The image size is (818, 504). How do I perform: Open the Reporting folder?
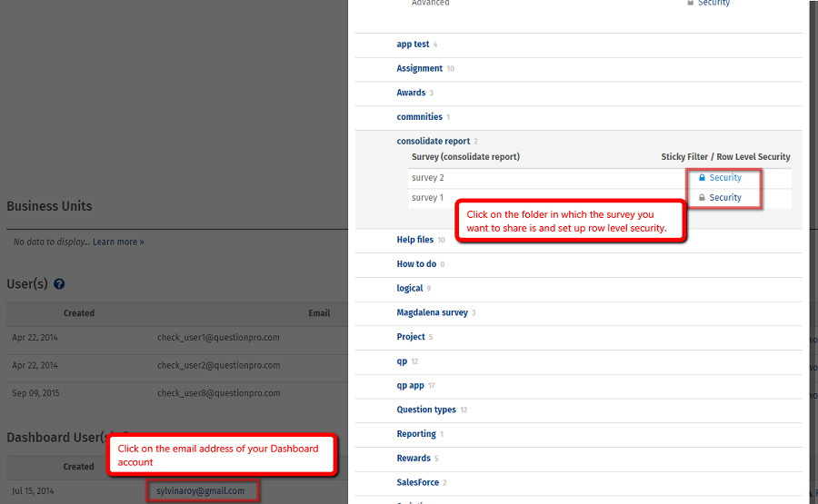click(x=416, y=434)
